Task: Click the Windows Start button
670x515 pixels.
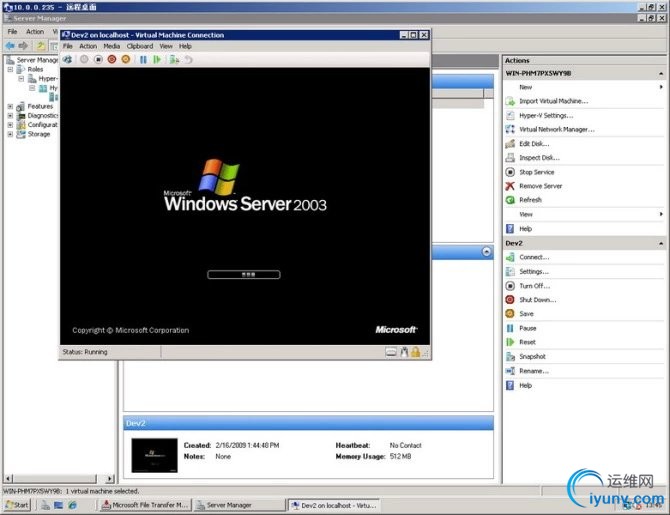Action: click(x=16, y=505)
